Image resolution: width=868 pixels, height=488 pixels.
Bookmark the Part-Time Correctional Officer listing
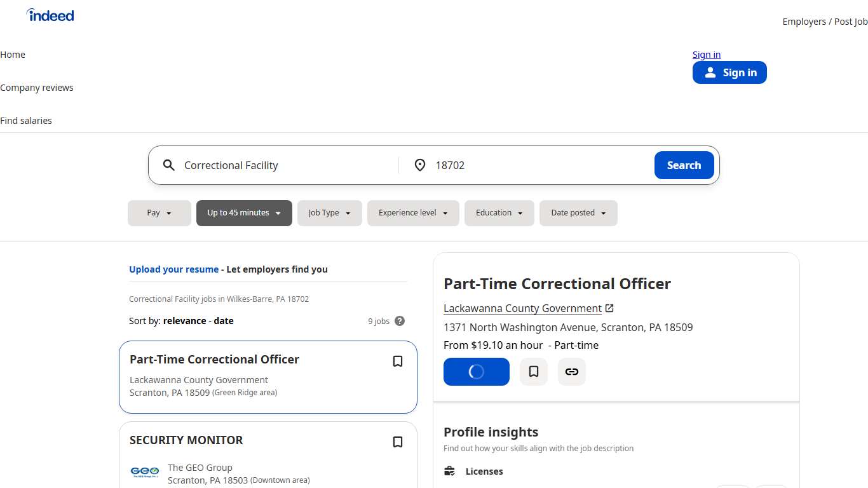[x=398, y=361]
